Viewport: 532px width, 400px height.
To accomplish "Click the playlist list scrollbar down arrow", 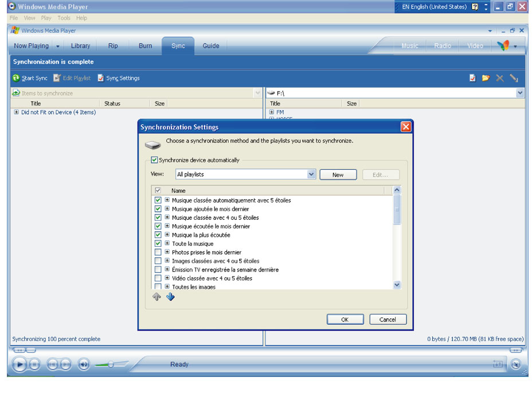I will (397, 285).
